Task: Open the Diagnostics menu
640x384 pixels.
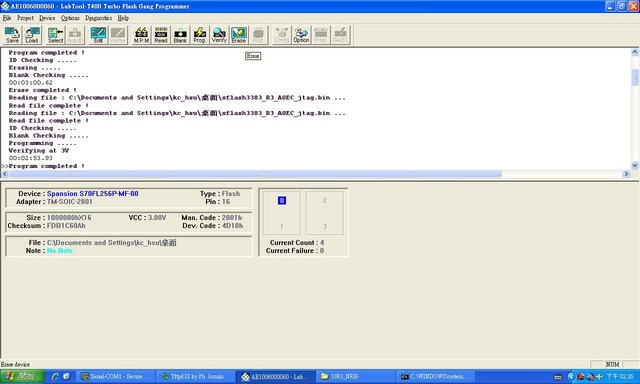Action: click(x=98, y=18)
